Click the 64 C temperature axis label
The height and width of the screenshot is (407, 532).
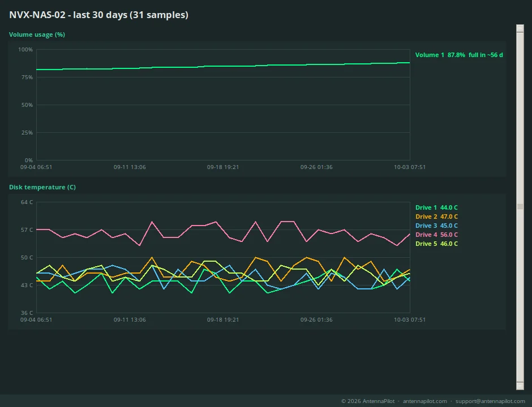pos(27,202)
